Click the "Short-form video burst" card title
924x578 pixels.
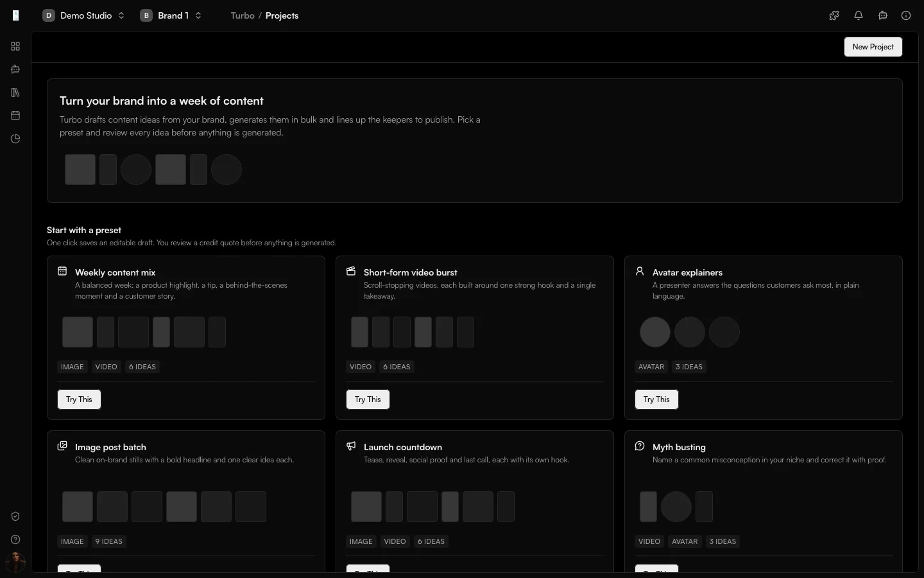411,272
